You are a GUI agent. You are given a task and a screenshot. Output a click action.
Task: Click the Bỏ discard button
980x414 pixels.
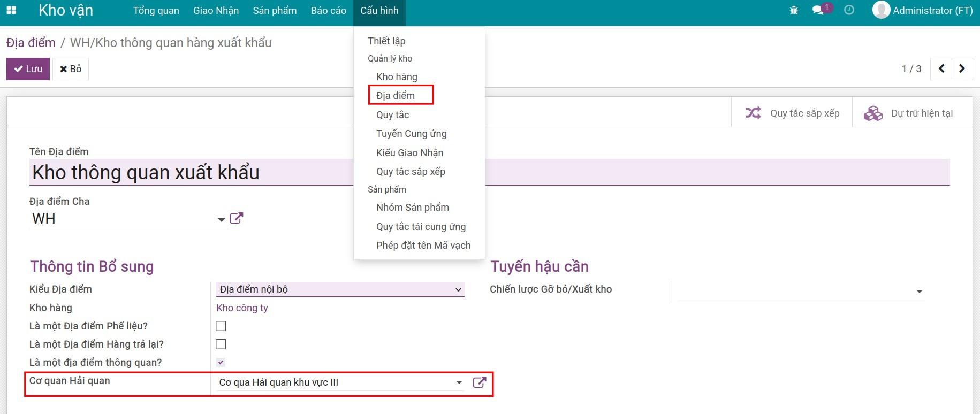tap(71, 69)
